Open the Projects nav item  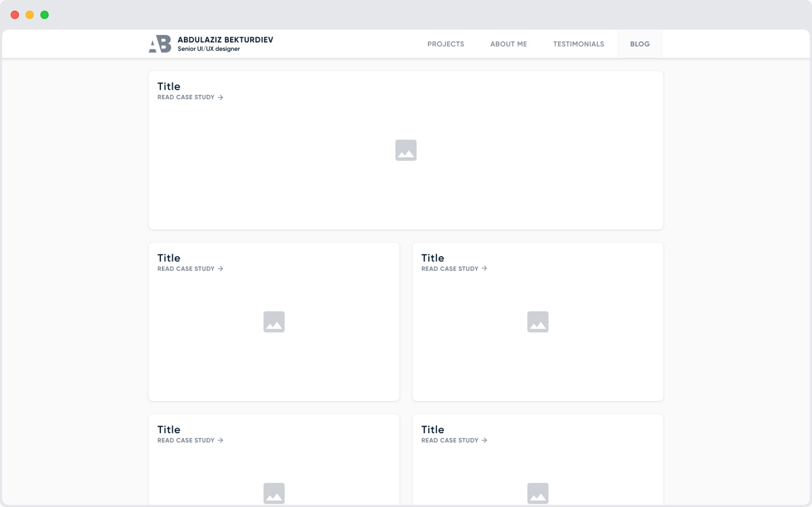[446, 44]
